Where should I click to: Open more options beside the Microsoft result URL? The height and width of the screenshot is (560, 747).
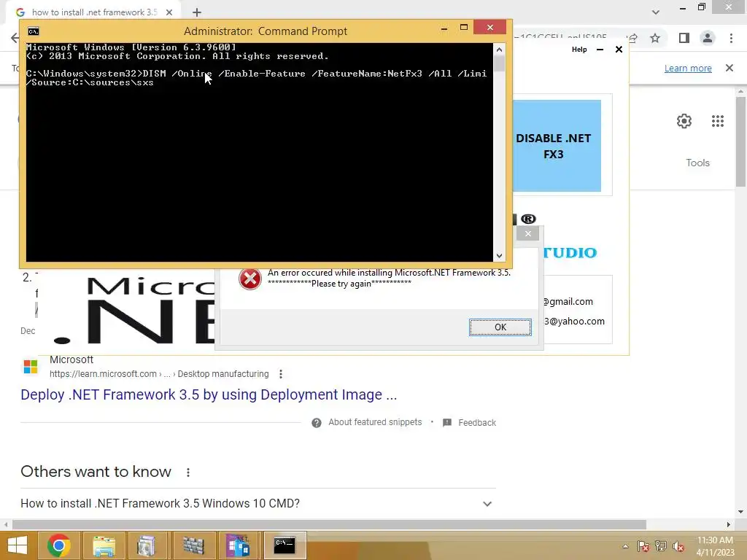click(281, 374)
